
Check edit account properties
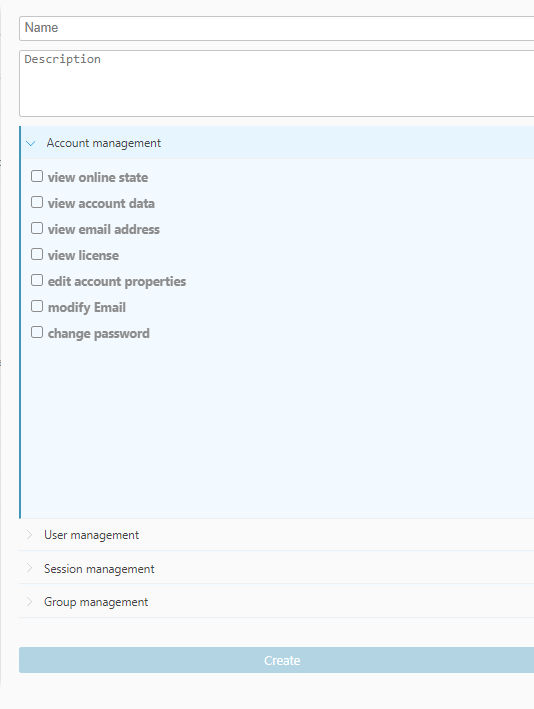click(37, 280)
